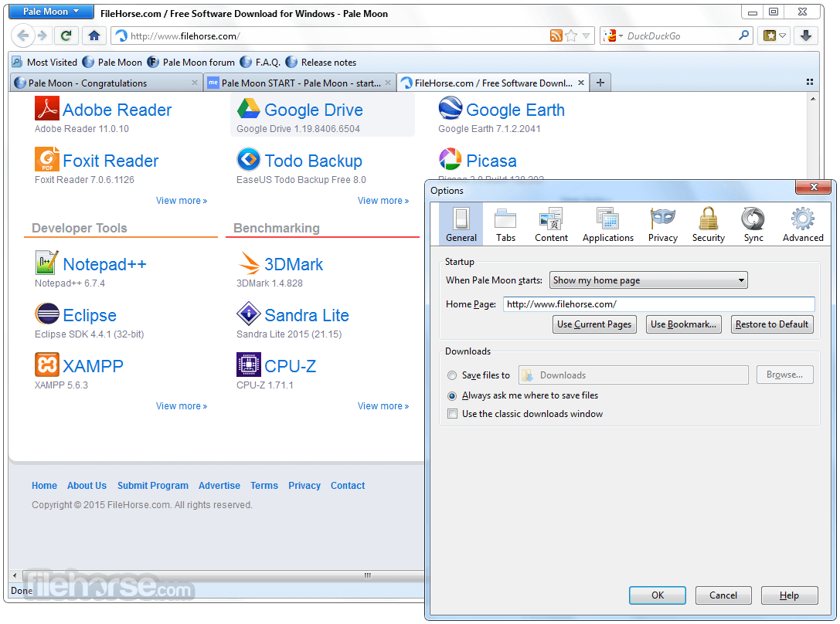Screen dimensions: 840x624
Task: Click View more under Developer Tools
Action: (x=182, y=406)
